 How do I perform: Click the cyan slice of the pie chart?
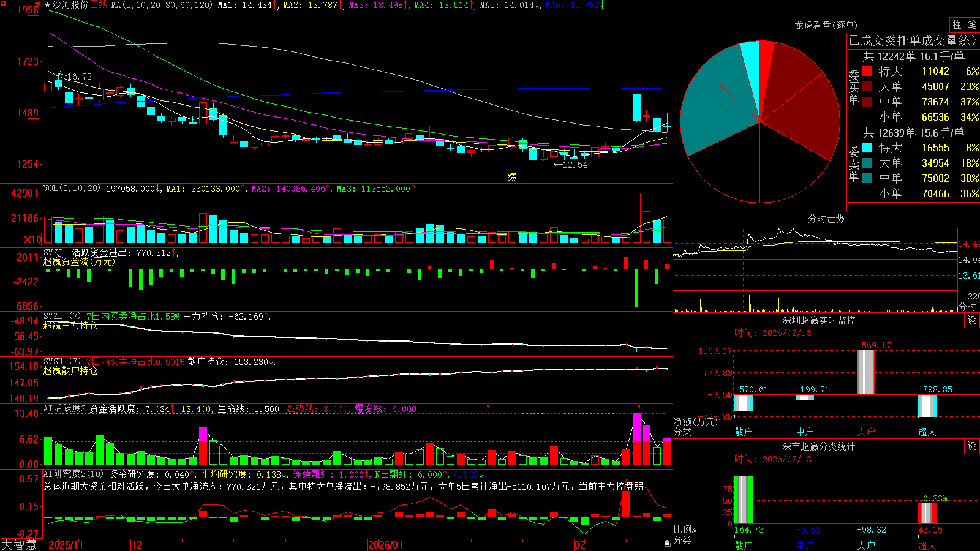point(752,67)
